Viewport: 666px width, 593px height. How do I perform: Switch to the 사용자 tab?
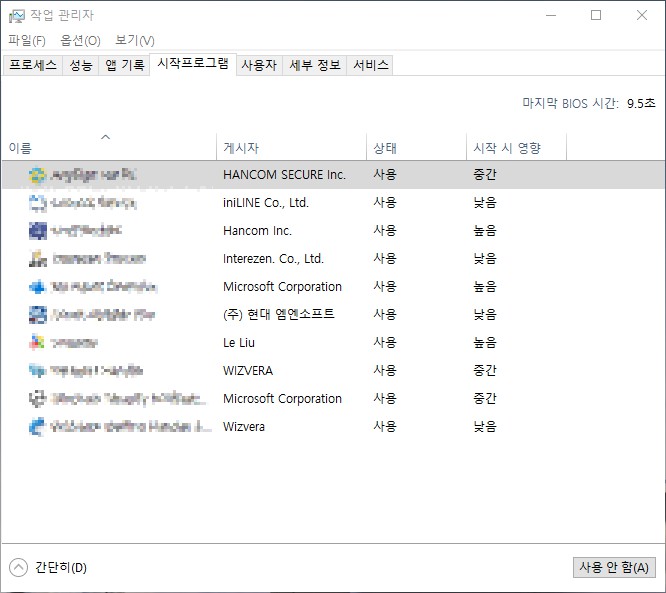click(x=259, y=65)
